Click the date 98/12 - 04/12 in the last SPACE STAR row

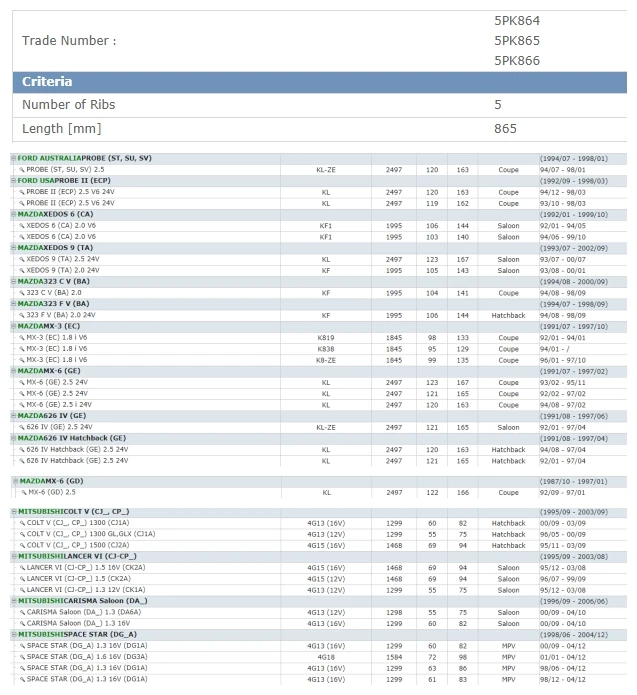563,679
